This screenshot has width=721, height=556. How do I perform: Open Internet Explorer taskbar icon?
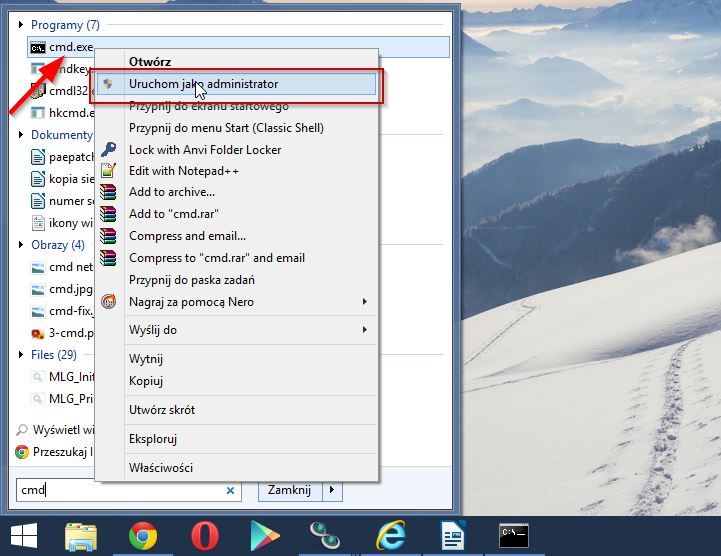point(390,536)
